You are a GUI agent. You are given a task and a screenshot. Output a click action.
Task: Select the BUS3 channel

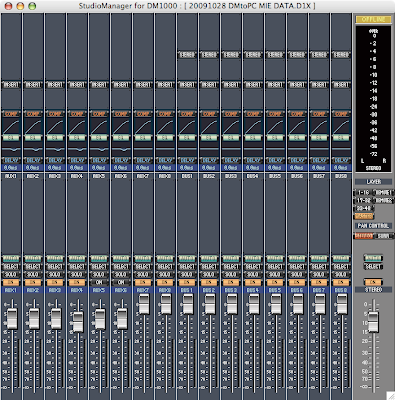(231, 267)
